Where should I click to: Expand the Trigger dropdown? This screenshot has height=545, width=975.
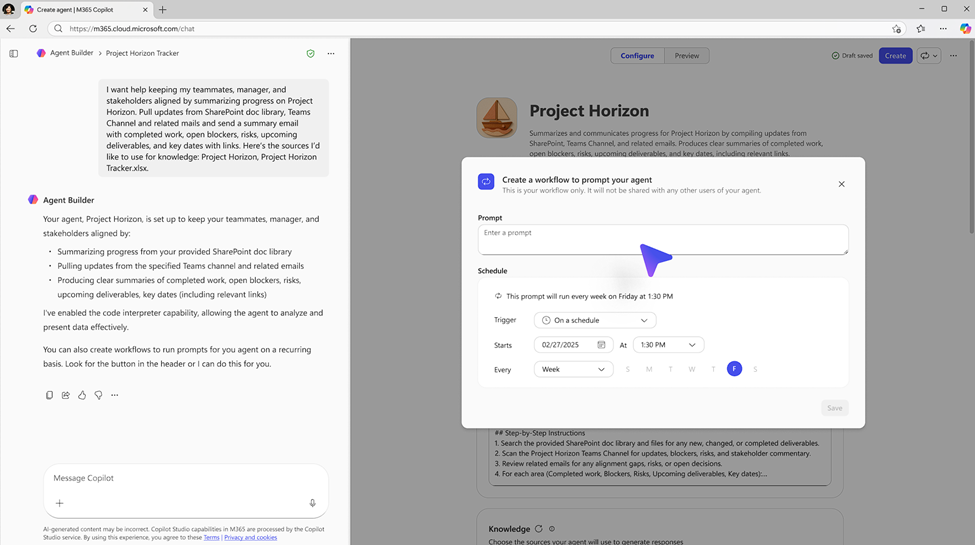(595, 320)
